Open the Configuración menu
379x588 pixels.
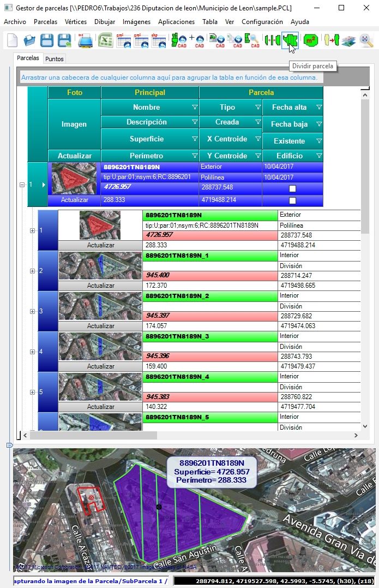(x=262, y=22)
